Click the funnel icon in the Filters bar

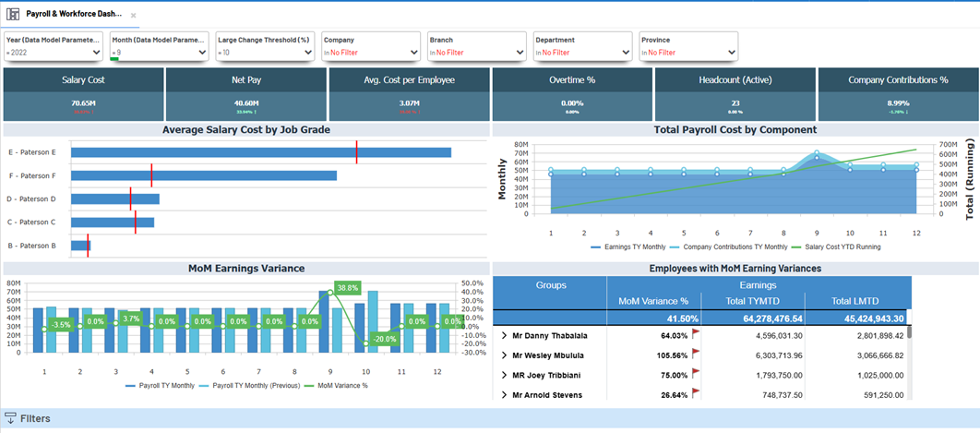click(x=11, y=418)
